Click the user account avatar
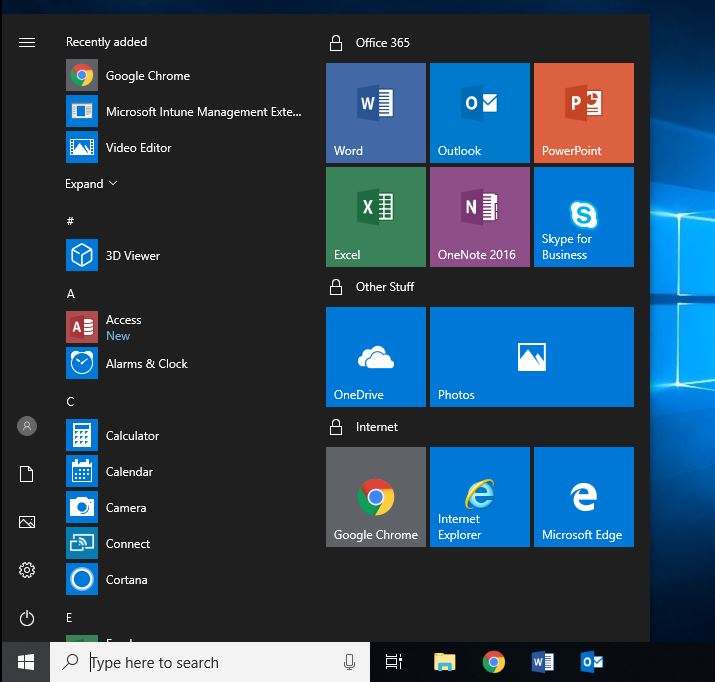The image size is (715, 682). (x=27, y=426)
